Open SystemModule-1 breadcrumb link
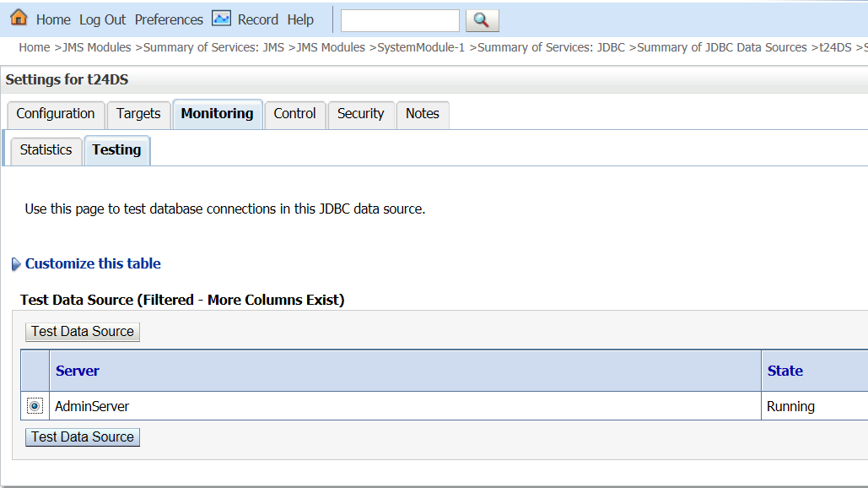This screenshot has width=868, height=488. click(421, 47)
